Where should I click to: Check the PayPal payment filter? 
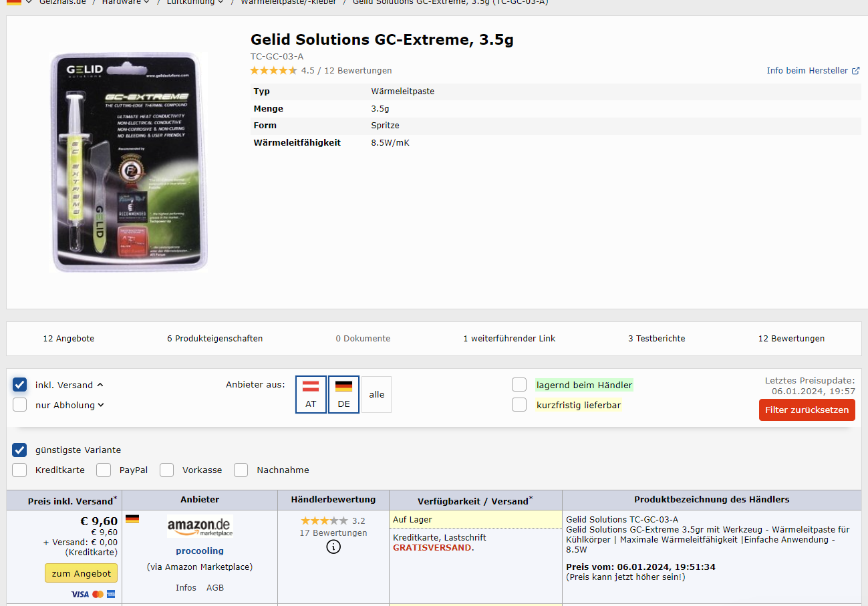click(104, 470)
